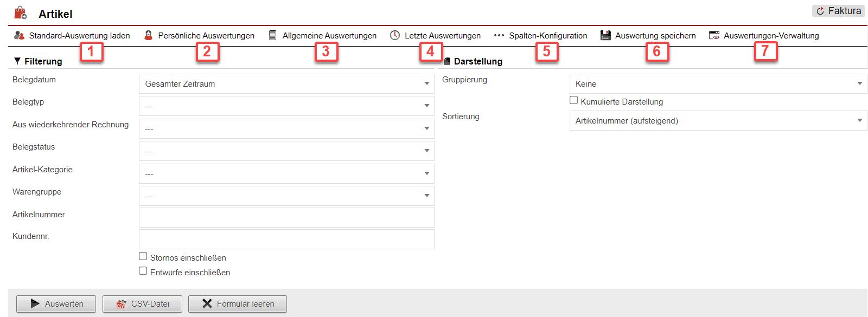This screenshot has height=317, width=868.
Task: Click the Persönliche Auswertungen user icon
Action: [x=148, y=35]
